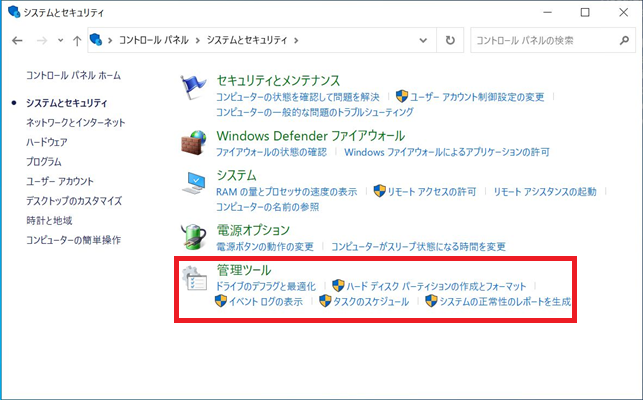The width and height of the screenshot is (643, 400).
Task: Click the 電源オプション battery icon
Action: [x=194, y=237]
